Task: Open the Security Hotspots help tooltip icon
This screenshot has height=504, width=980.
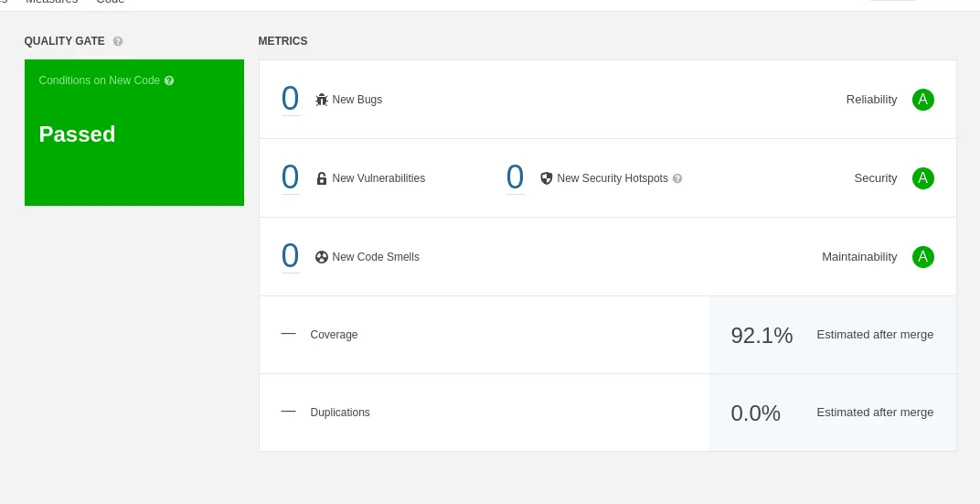Action: pos(677,178)
